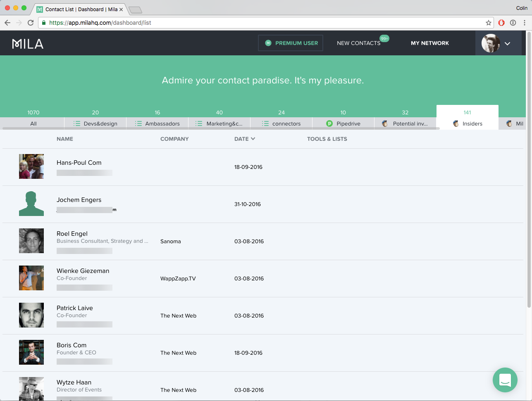The height and width of the screenshot is (401, 532).
Task: Bookmark page with star icon
Action: click(x=488, y=23)
